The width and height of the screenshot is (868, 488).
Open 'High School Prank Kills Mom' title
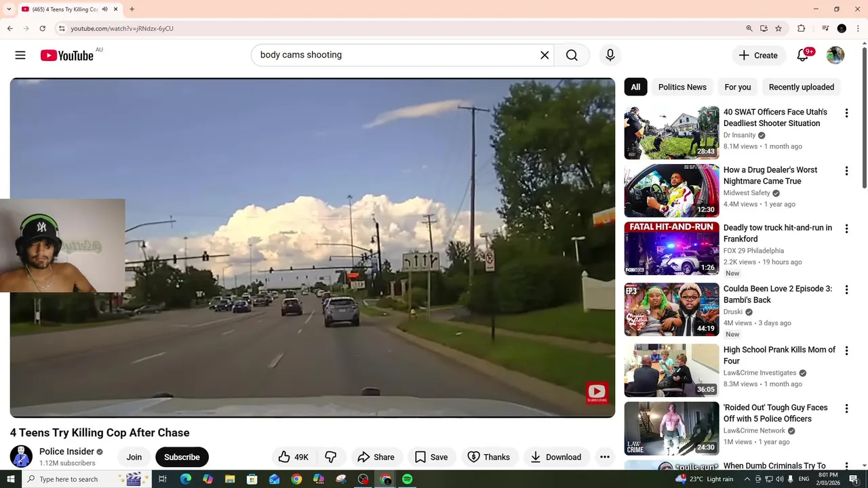pyautogui.click(x=779, y=355)
